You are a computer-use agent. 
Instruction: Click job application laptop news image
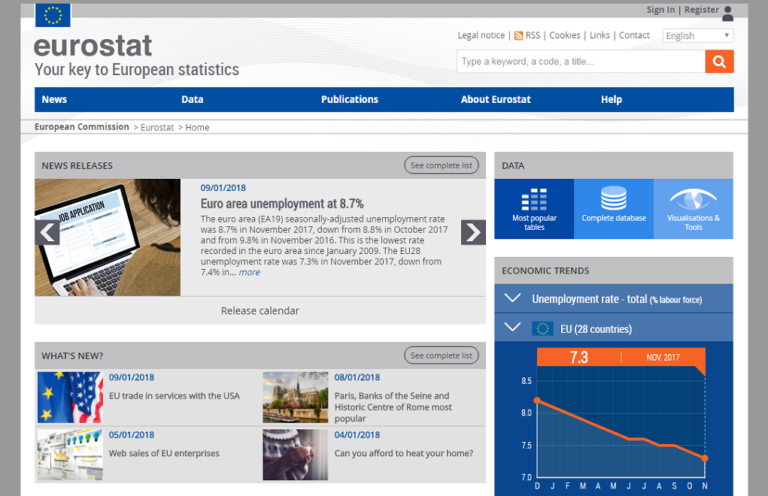point(108,237)
